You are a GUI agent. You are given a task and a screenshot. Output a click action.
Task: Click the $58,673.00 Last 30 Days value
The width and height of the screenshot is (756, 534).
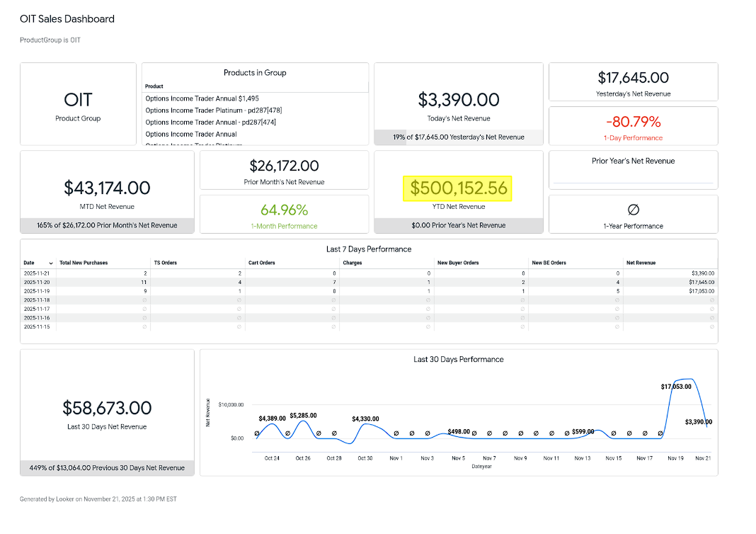click(107, 408)
